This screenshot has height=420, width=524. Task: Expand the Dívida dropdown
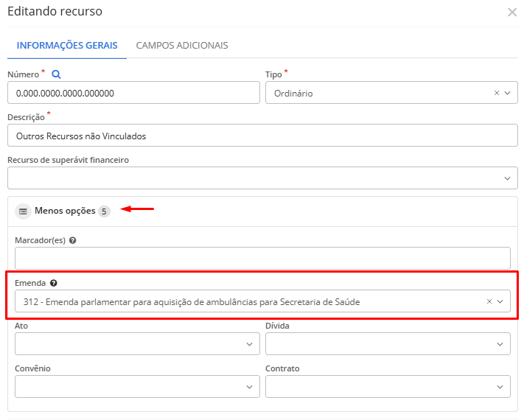[x=500, y=344]
